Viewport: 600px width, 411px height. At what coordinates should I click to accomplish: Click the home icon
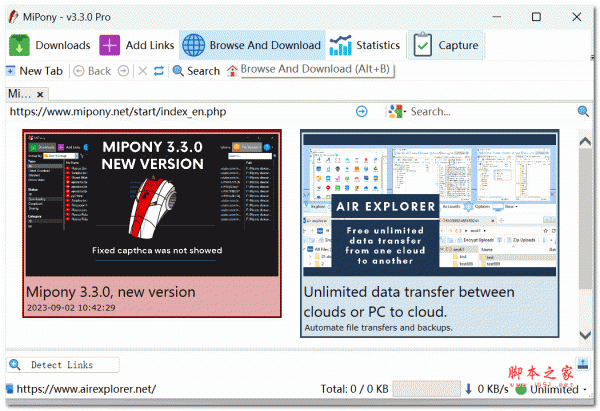pos(232,71)
